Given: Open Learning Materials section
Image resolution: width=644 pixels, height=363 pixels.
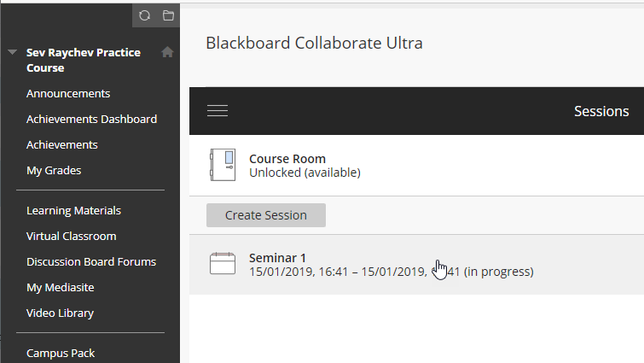Looking at the screenshot, I should pyautogui.click(x=73, y=210).
